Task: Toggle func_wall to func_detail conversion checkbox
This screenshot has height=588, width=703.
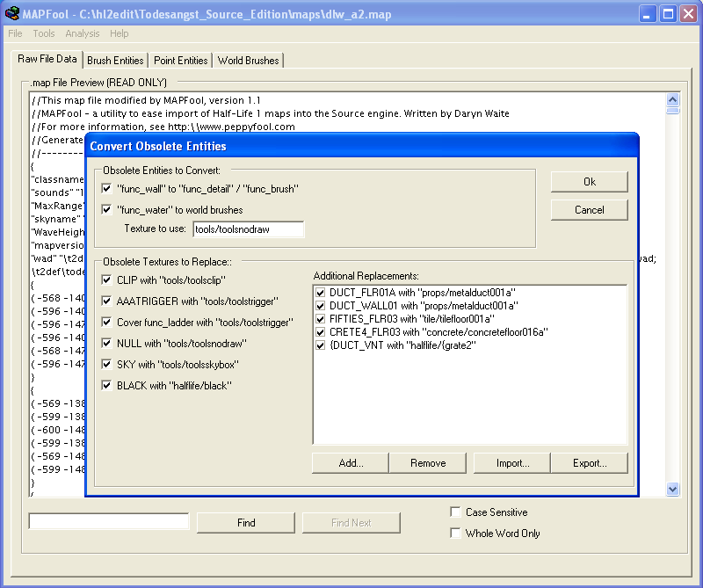Action: tap(106, 188)
